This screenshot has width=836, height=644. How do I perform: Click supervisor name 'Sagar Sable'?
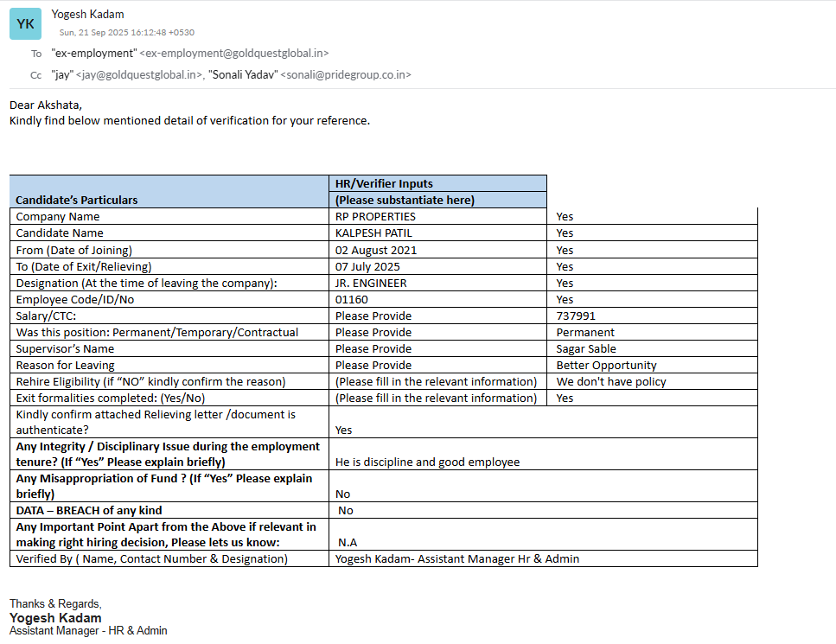(x=586, y=349)
